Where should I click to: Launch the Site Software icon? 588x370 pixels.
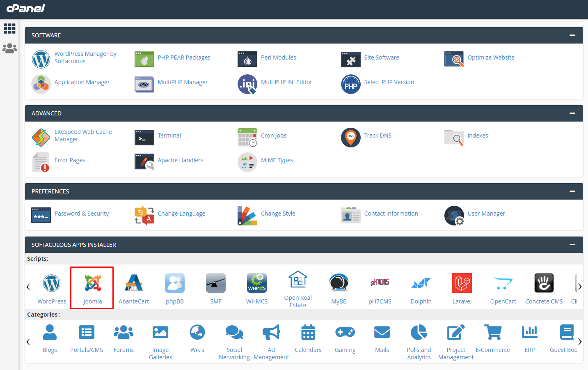tap(351, 59)
